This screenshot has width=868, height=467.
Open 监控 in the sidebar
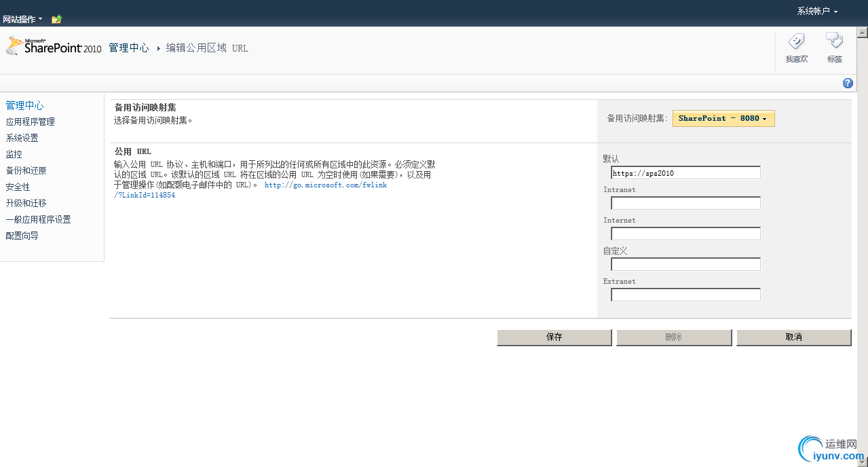[14, 154]
